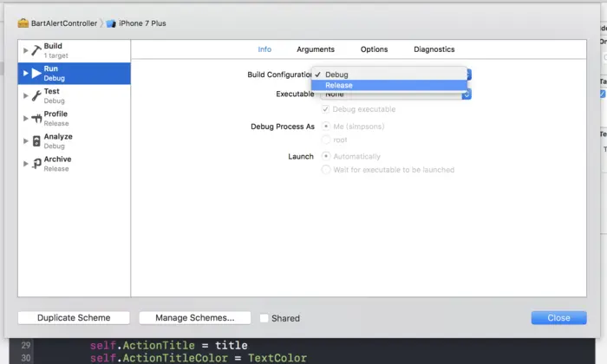
Task: Click the blue Close button
Action: point(558,317)
